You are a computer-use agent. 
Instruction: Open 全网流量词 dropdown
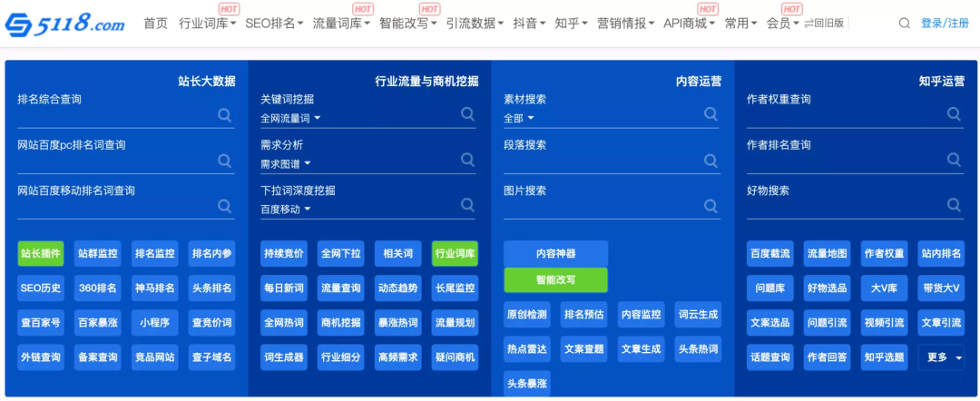click(290, 118)
